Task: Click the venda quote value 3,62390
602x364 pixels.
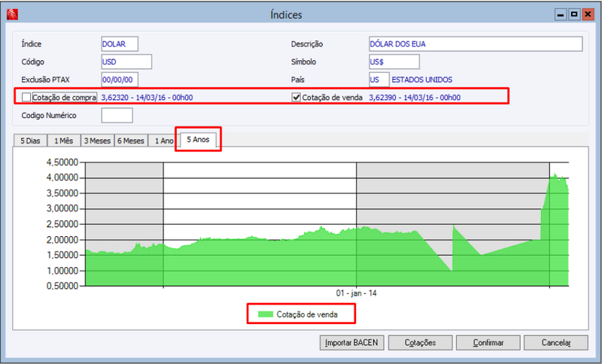Action: pyautogui.click(x=415, y=98)
